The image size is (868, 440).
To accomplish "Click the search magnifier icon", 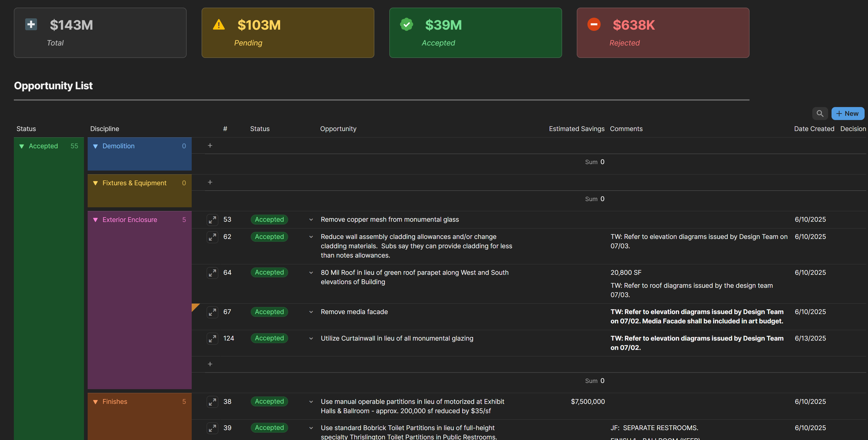I will [x=820, y=114].
